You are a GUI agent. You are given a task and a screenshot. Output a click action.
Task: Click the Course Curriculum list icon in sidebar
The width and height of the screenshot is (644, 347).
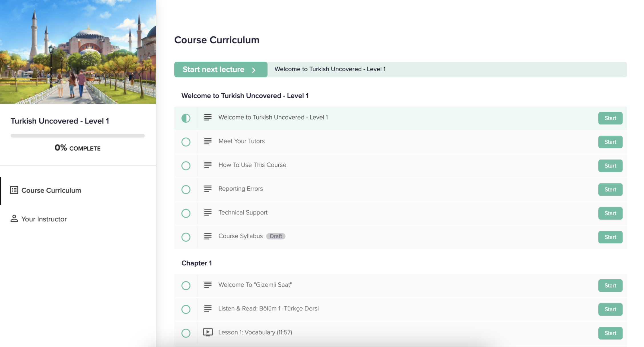pos(14,190)
